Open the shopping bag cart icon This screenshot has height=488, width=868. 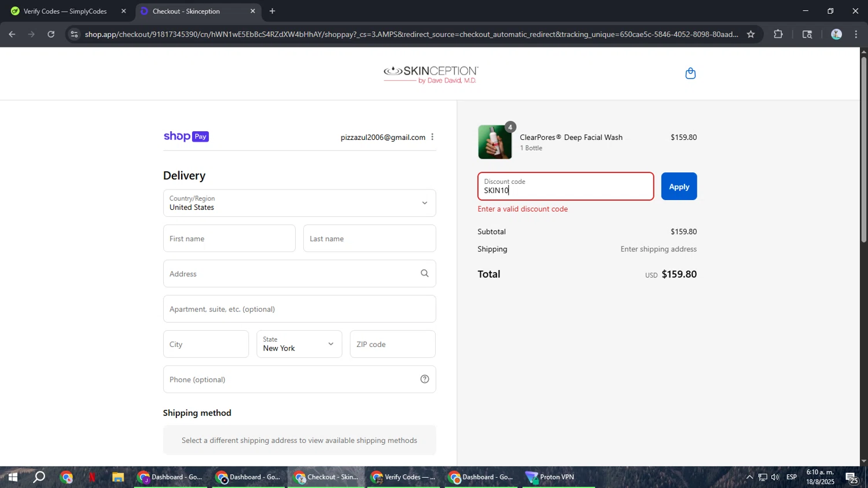[x=690, y=73]
